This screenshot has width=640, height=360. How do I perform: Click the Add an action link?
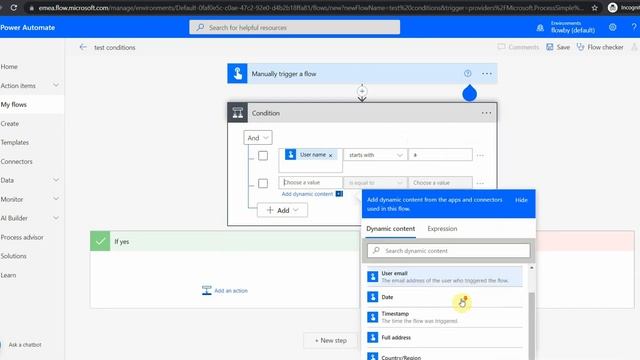pos(231,291)
